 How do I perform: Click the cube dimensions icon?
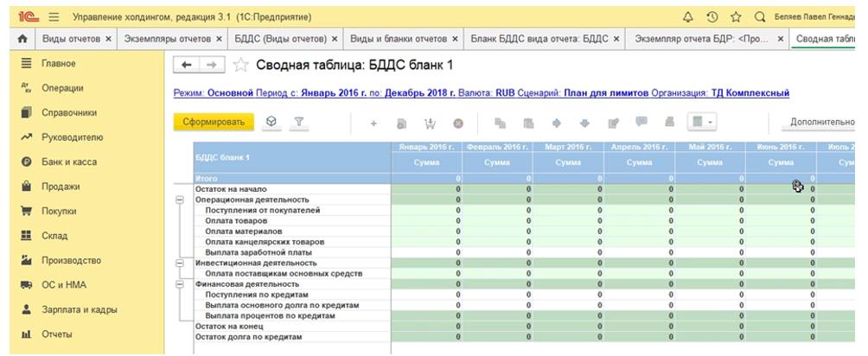click(x=271, y=122)
